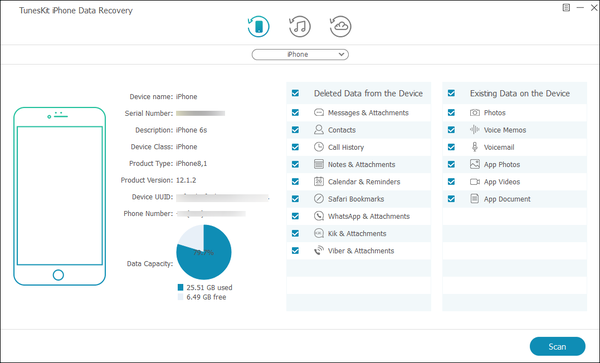Viewport: 600px width, 363px height.
Task: Select Recover from iOS device mode icon
Action: point(259,26)
